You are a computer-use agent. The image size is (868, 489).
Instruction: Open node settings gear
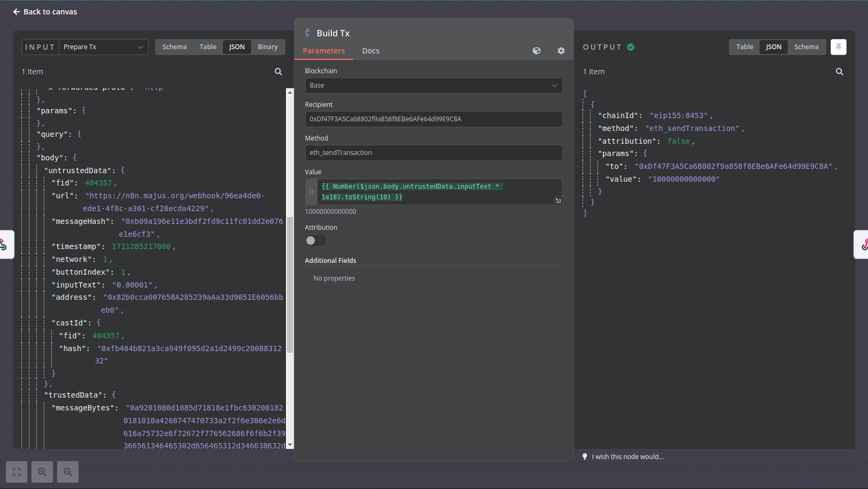tap(561, 51)
